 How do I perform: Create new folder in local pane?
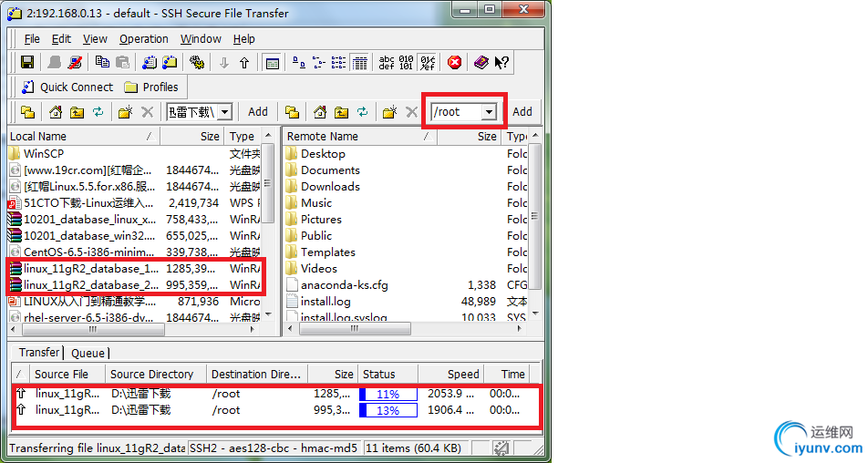126,112
